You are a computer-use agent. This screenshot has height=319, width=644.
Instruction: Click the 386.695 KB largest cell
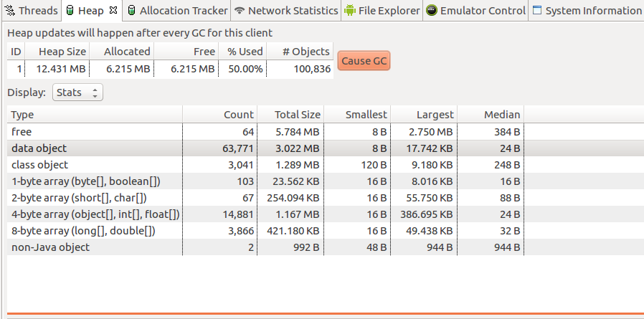coord(424,214)
